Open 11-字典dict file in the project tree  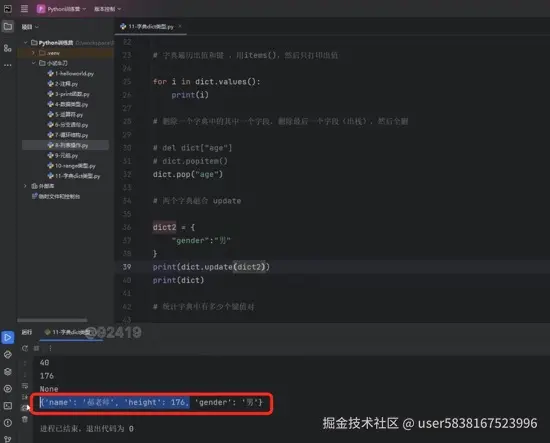(77, 176)
